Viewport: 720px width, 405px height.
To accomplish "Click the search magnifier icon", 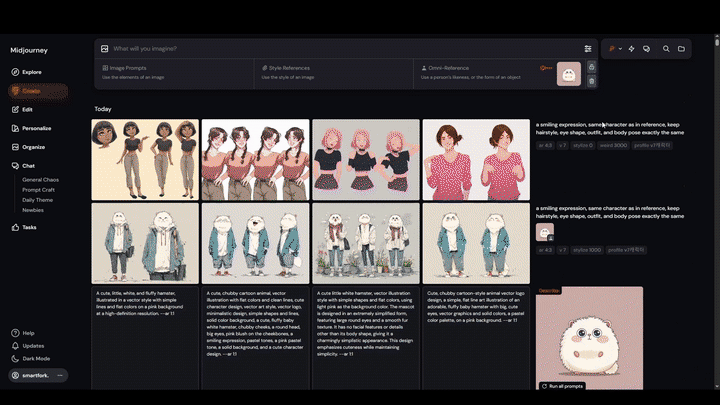I will point(666,49).
